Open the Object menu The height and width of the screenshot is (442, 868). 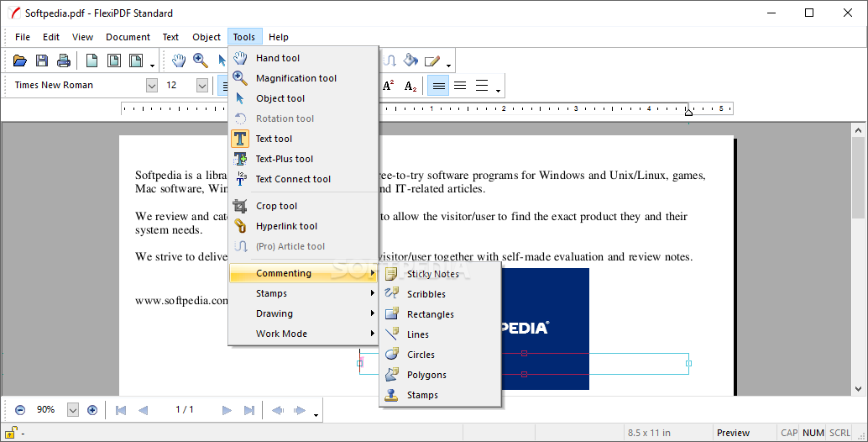pyautogui.click(x=207, y=37)
